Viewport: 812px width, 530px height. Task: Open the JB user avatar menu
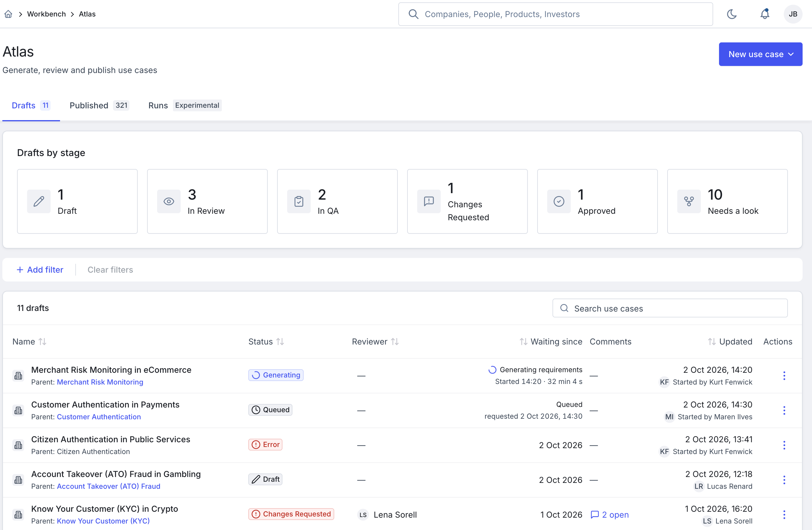793,14
